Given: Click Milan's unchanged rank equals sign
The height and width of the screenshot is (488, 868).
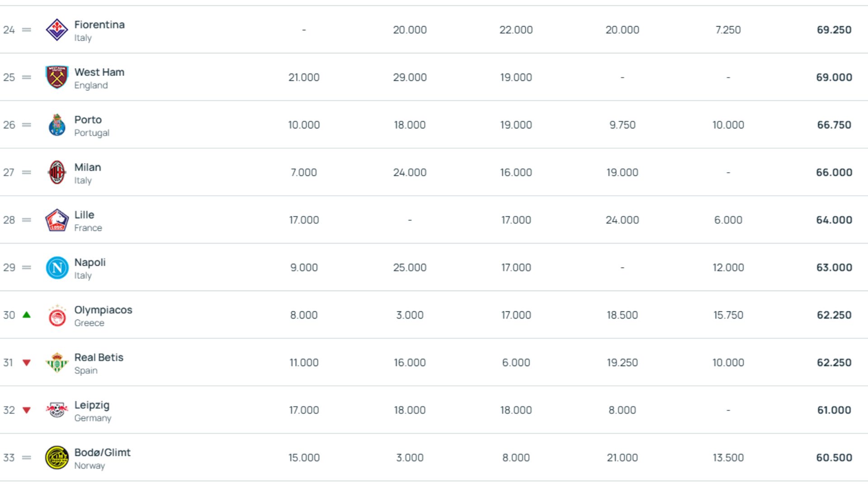Looking at the screenshot, I should (27, 173).
